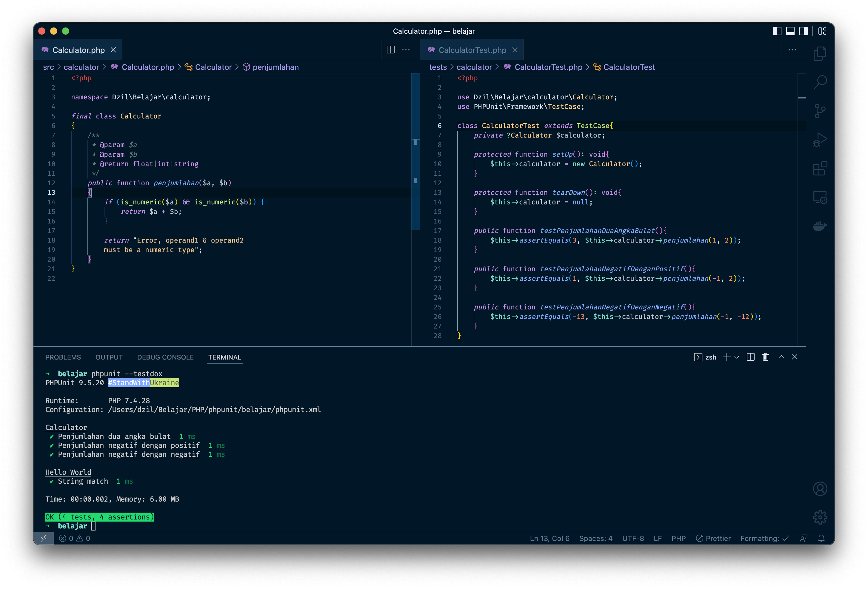This screenshot has width=868, height=589.
Task: Open the Extensions view icon
Action: 820,169
